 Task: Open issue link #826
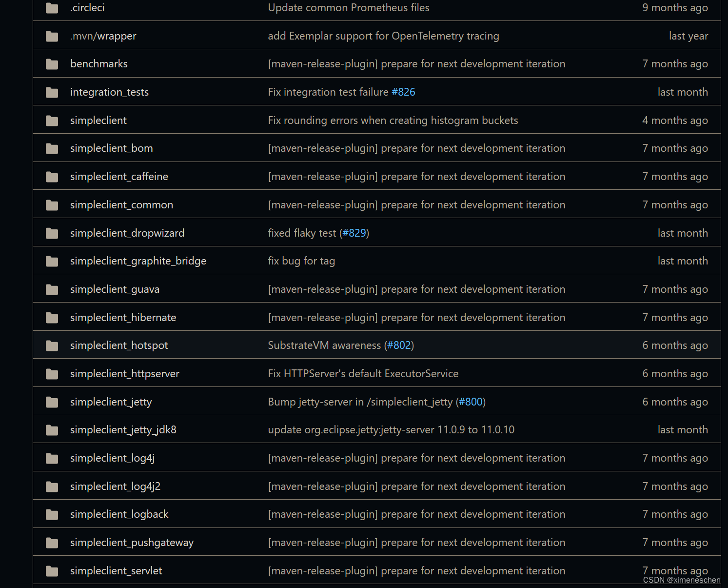[403, 92]
